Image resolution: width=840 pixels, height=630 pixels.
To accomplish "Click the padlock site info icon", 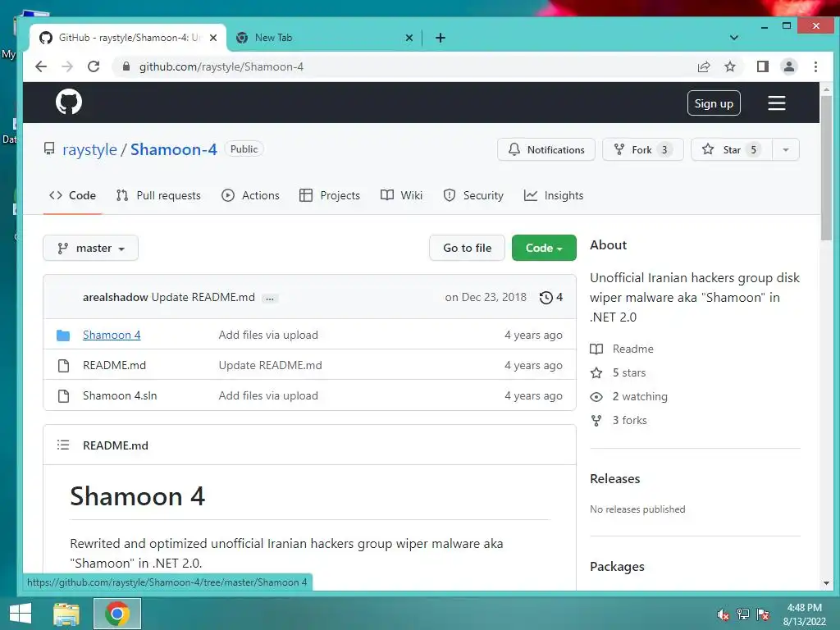I will tap(126, 66).
